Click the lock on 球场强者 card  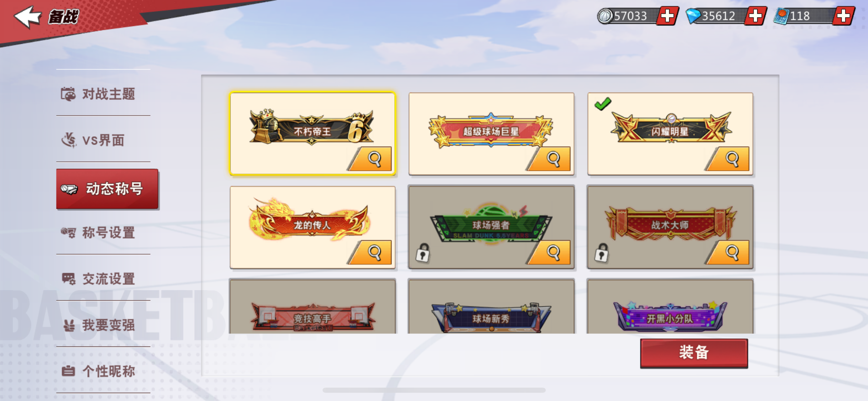point(423,253)
